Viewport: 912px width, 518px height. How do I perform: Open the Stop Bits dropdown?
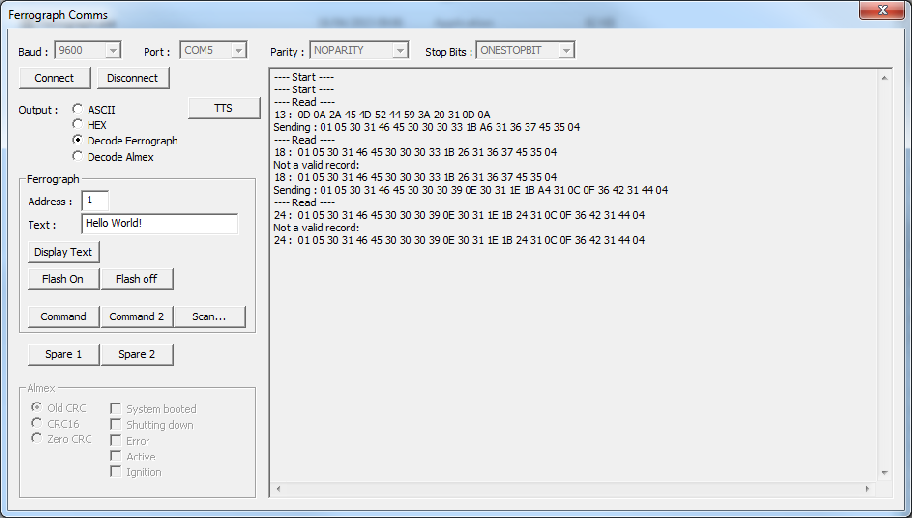pos(566,51)
